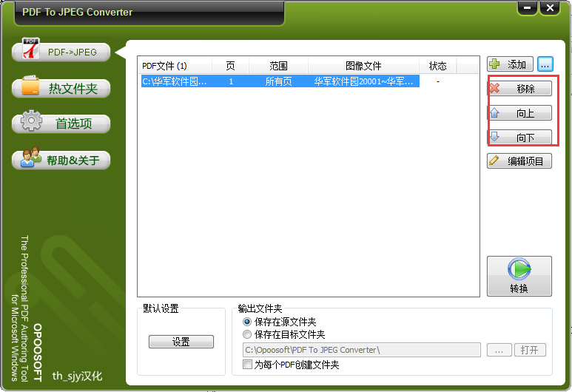Open the PDF->JPEG conversion tab
Viewport: 572px width, 392px height.
61,52
